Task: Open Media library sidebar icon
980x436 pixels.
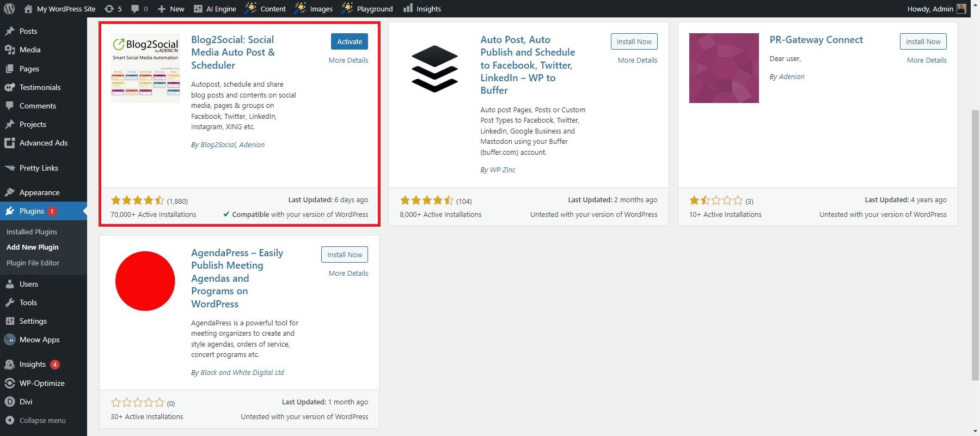Action: [10, 50]
